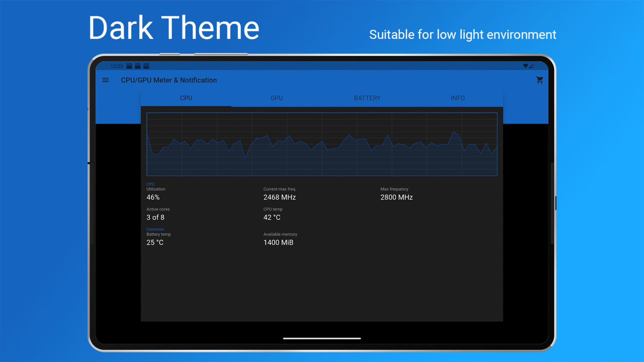Open the BATTERY tab
644x362 pixels.
point(367,98)
